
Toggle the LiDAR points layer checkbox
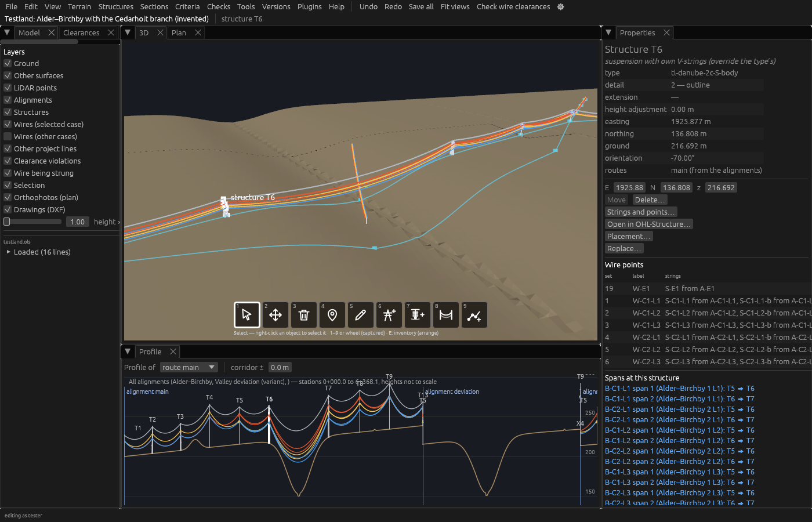pyautogui.click(x=8, y=88)
